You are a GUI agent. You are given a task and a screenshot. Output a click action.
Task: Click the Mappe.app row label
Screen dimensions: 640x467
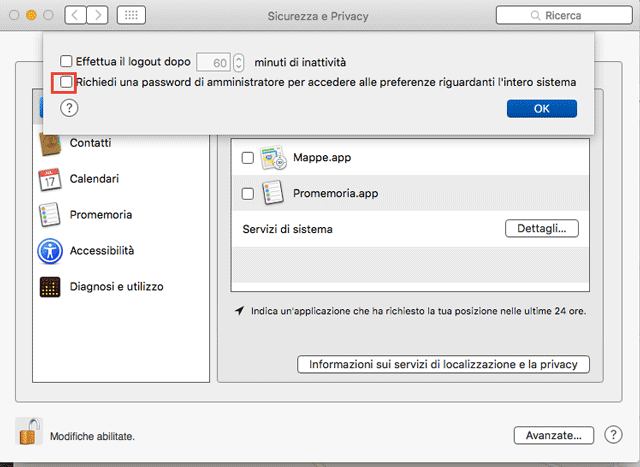click(x=322, y=158)
